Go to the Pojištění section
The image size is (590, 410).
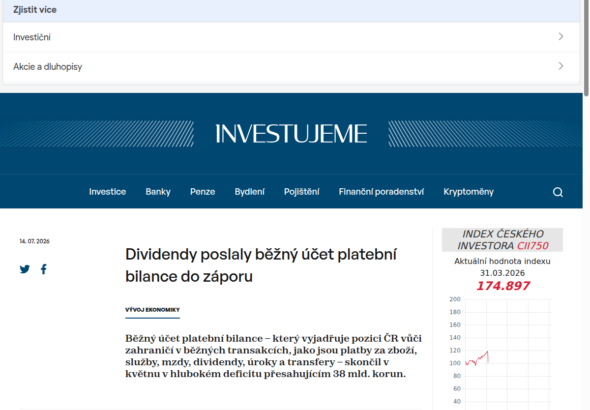[302, 192]
